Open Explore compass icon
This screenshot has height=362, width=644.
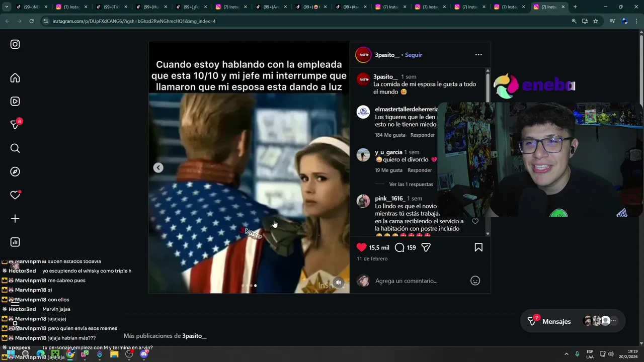(15, 171)
